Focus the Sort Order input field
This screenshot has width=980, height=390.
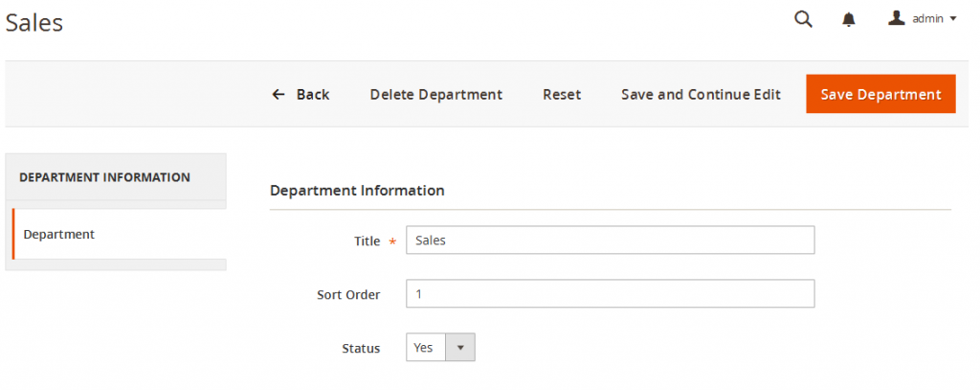click(x=610, y=293)
